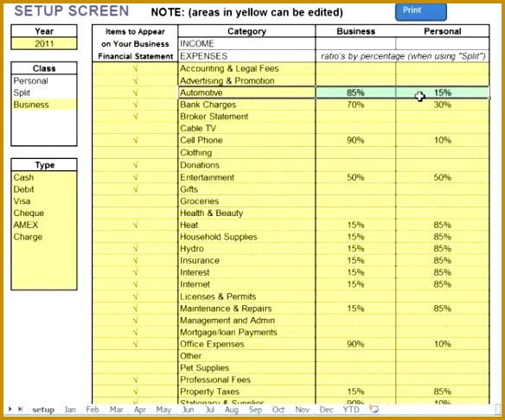Select the Household Supplies cell
Viewport: 505px width, 420px height.
point(246,237)
